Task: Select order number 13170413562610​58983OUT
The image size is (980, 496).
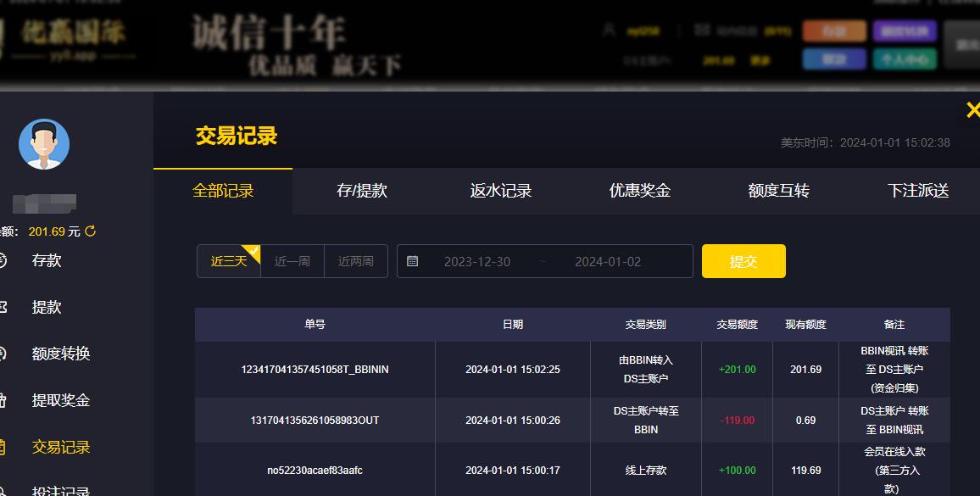Action: [x=315, y=420]
